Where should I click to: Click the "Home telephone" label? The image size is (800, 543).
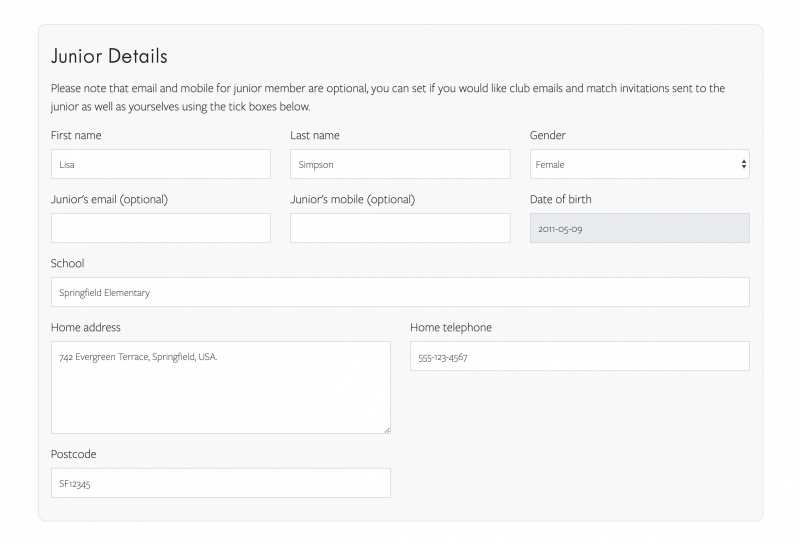click(450, 327)
